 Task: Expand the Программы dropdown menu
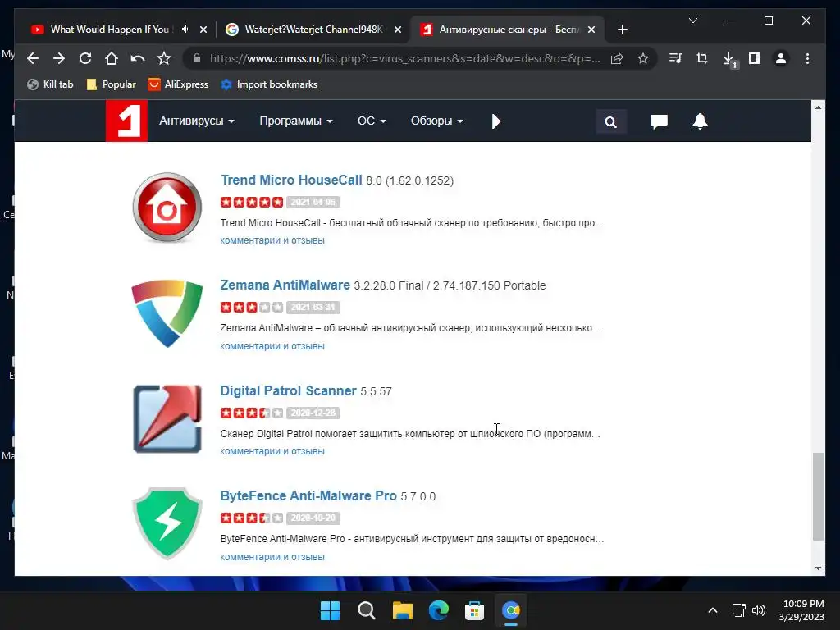[x=296, y=121]
